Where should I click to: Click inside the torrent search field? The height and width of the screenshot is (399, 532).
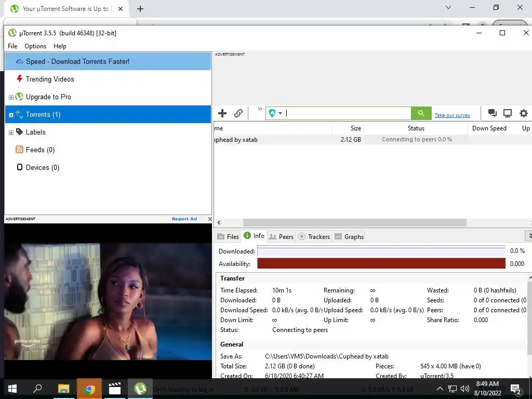pyautogui.click(x=348, y=113)
